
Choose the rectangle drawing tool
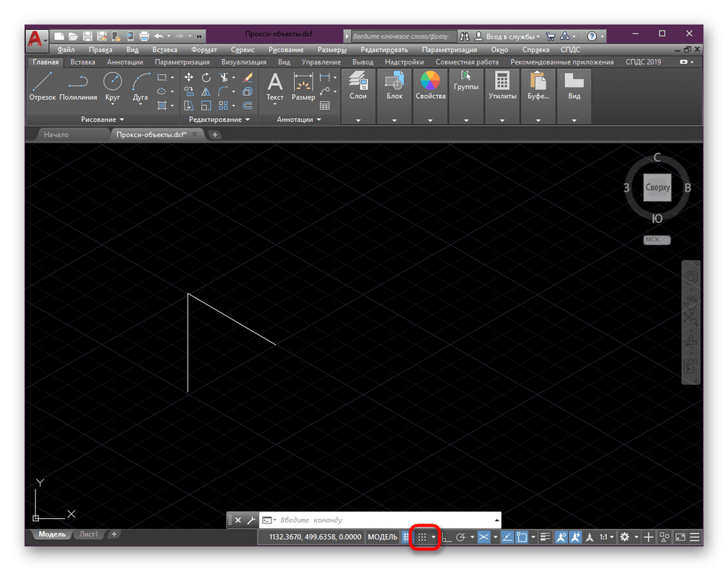click(x=162, y=77)
